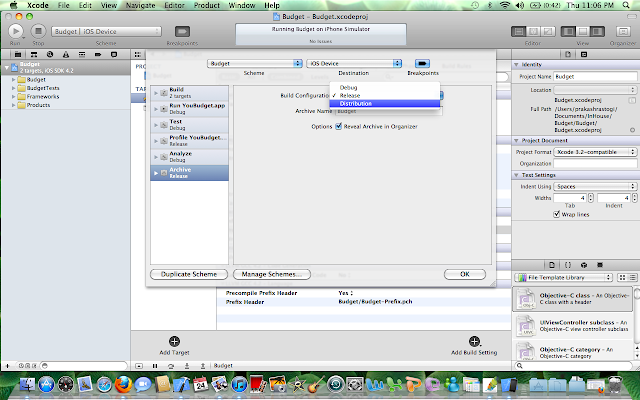Choose Release build configuration
Viewport: 640px width, 400px height.
tap(385, 96)
